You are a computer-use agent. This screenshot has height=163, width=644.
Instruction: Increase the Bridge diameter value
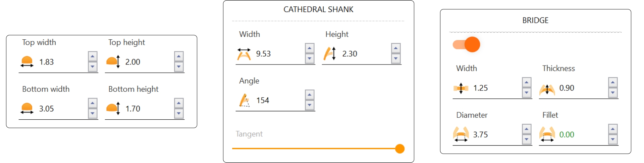point(527,129)
